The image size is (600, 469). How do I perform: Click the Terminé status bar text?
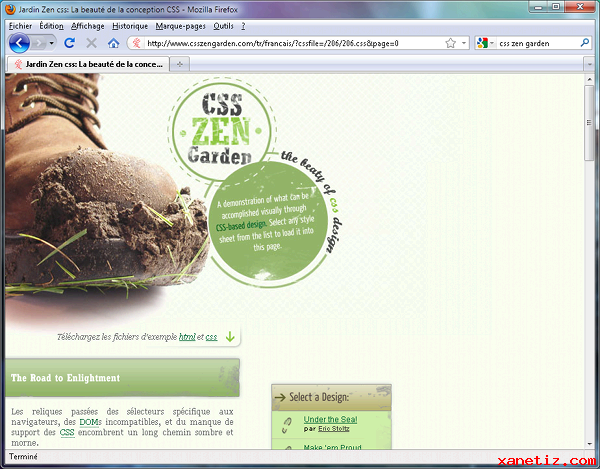(x=23, y=456)
